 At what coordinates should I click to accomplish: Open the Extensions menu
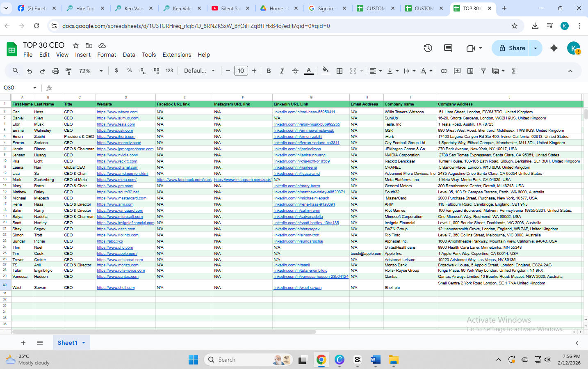(x=177, y=55)
